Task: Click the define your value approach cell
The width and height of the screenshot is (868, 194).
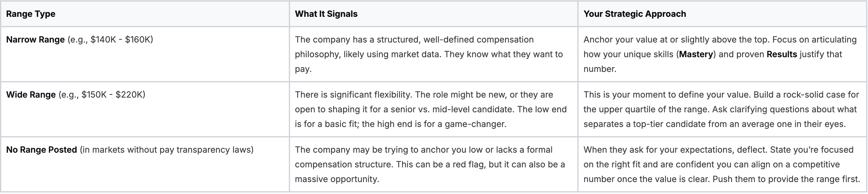Action: pyautogui.click(x=721, y=109)
